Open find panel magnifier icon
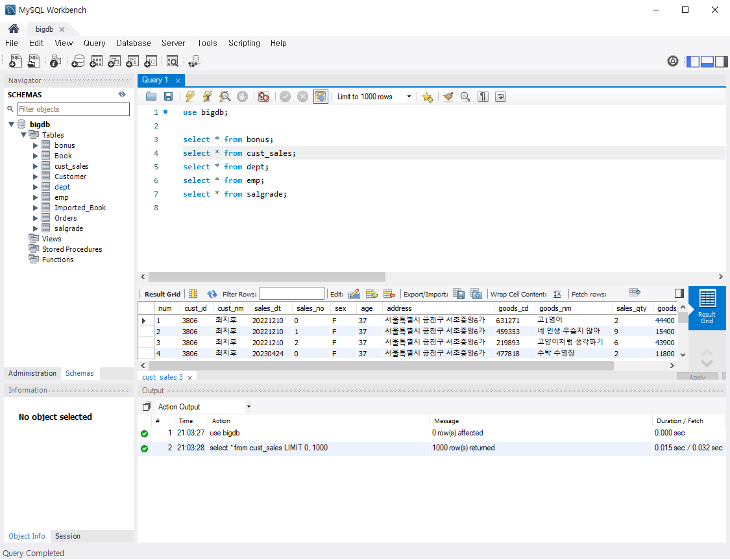The image size is (730, 560). coord(465,96)
